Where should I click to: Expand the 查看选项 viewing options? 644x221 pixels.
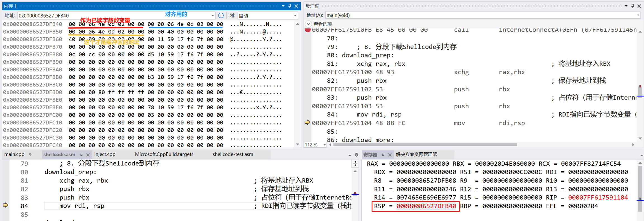click(x=308, y=24)
